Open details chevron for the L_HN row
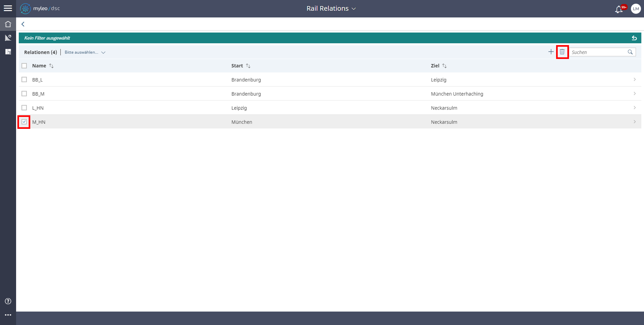 tap(635, 108)
